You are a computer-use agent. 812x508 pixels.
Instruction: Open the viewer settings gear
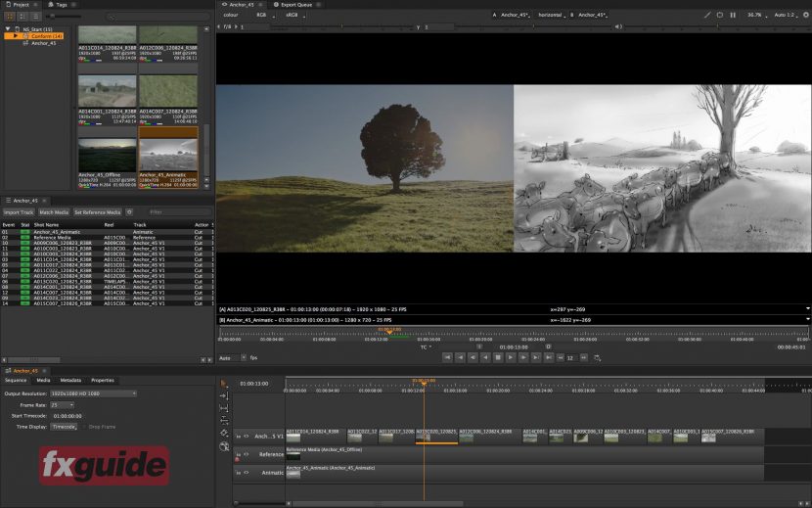tap(806, 15)
